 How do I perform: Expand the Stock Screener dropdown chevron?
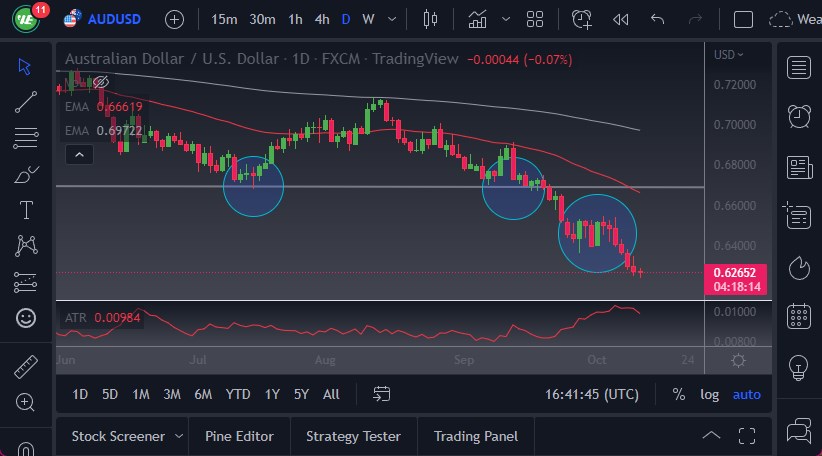point(179,436)
